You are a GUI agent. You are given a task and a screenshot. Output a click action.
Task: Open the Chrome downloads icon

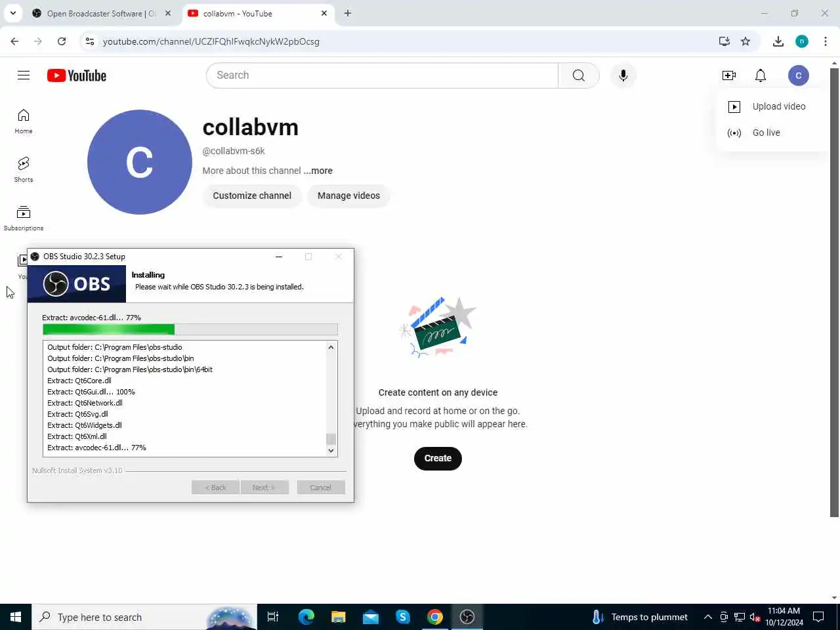point(778,41)
